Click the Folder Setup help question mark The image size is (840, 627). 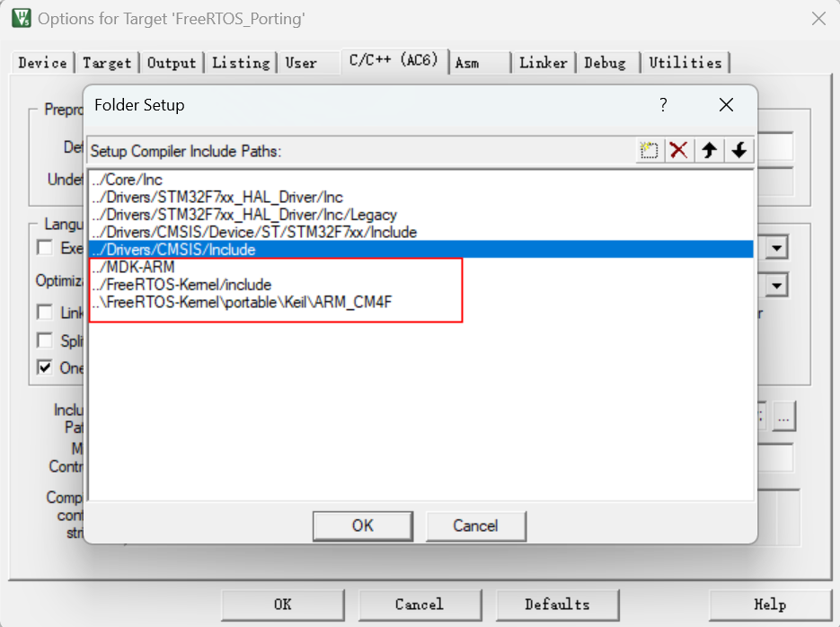tap(663, 105)
